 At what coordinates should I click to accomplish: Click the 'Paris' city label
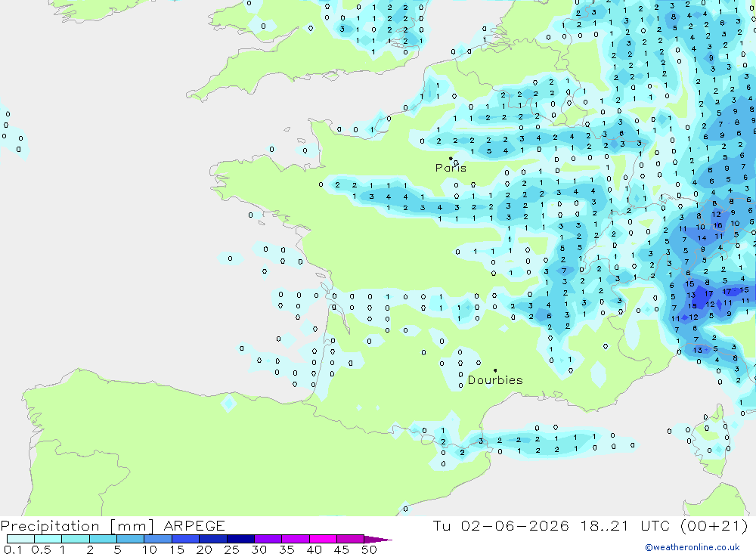tap(451, 168)
